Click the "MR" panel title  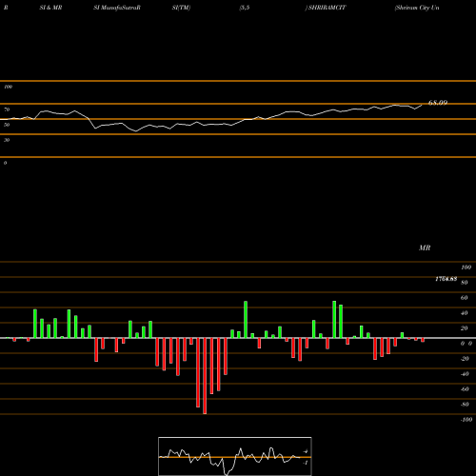pos(425,248)
